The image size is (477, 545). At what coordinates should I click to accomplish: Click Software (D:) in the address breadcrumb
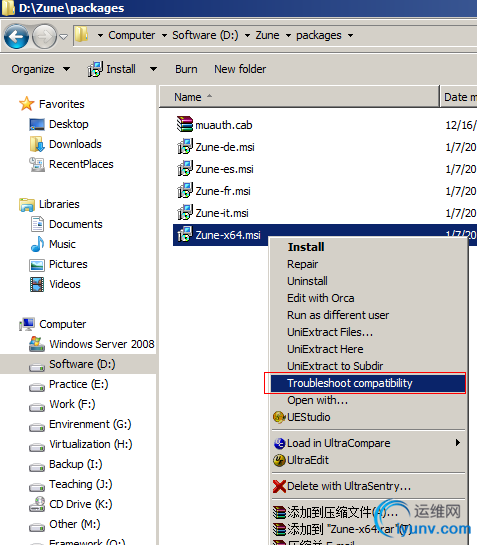[205, 35]
